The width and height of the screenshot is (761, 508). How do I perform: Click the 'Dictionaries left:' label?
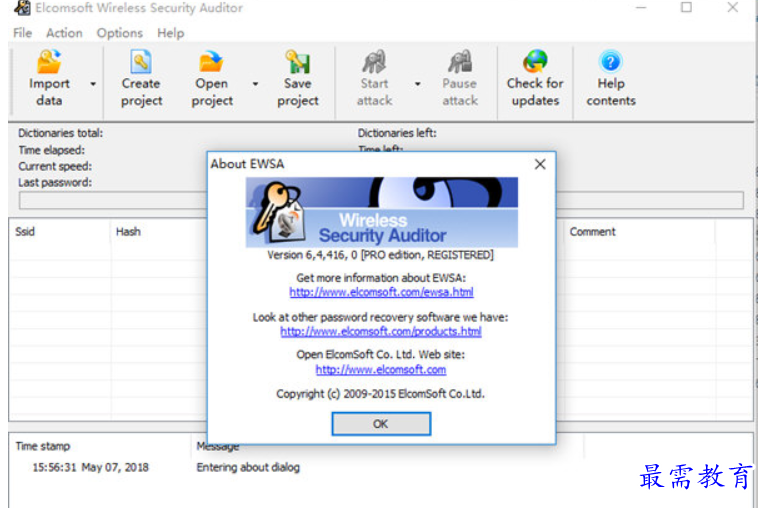397,133
